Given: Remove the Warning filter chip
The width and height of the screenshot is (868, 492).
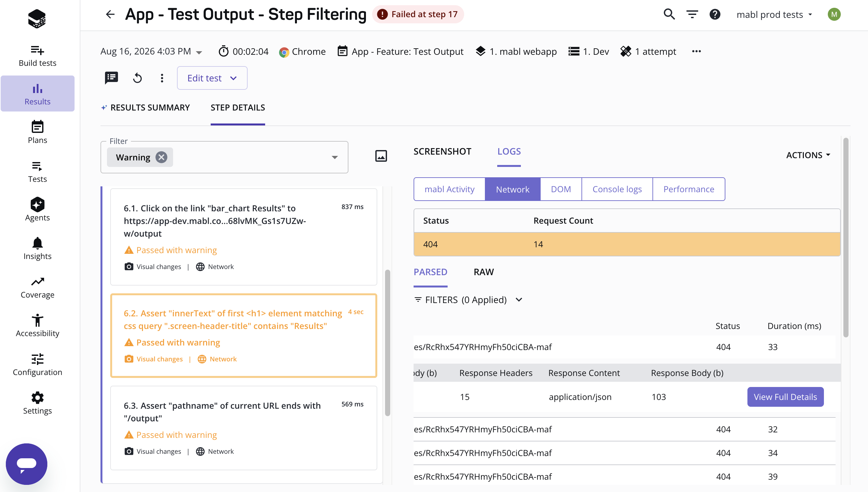Looking at the screenshot, I should pyautogui.click(x=161, y=157).
